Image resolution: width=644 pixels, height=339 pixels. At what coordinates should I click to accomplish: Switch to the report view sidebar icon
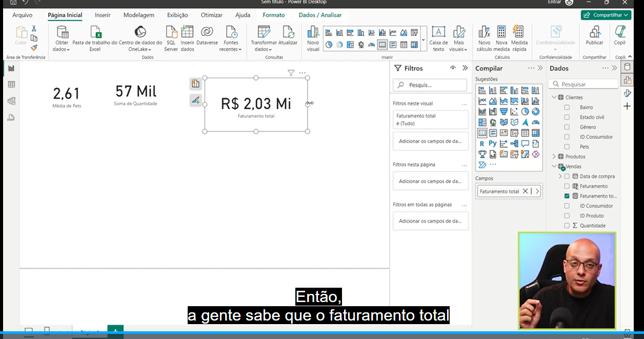[x=11, y=68]
